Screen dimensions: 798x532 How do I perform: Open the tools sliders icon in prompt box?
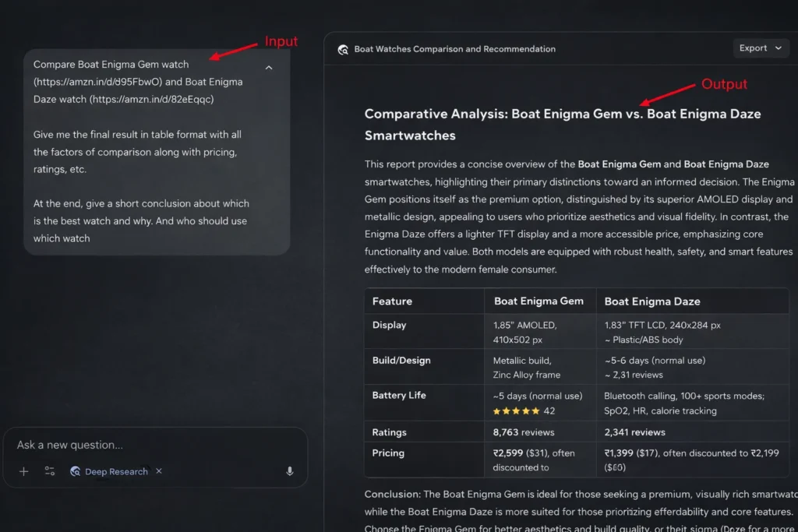[x=50, y=471]
